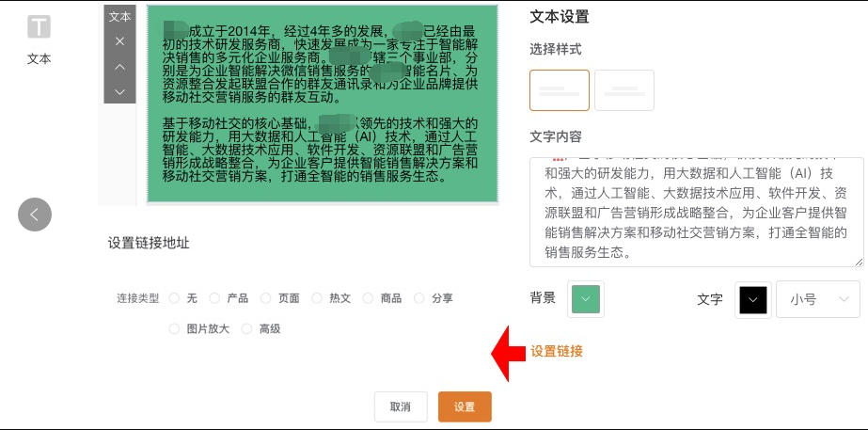Open the black text color picker
This screenshot has height=430, width=868.
[753, 299]
